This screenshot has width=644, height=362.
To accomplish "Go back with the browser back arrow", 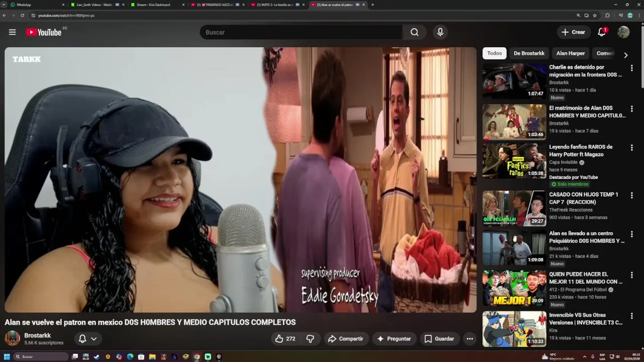I will coord(5,16).
